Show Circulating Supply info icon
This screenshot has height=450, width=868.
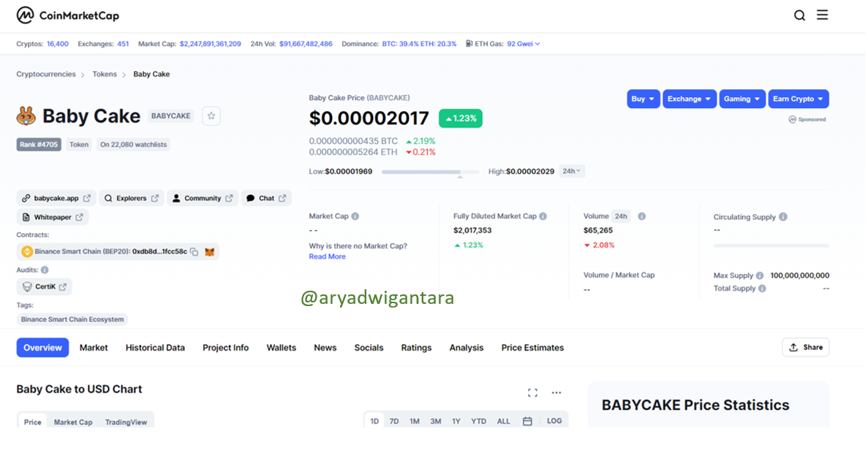(783, 217)
